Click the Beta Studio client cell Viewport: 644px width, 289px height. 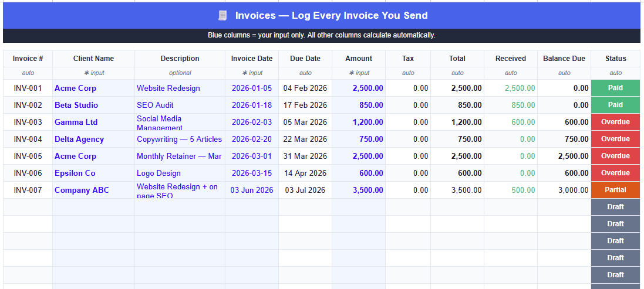click(94, 106)
